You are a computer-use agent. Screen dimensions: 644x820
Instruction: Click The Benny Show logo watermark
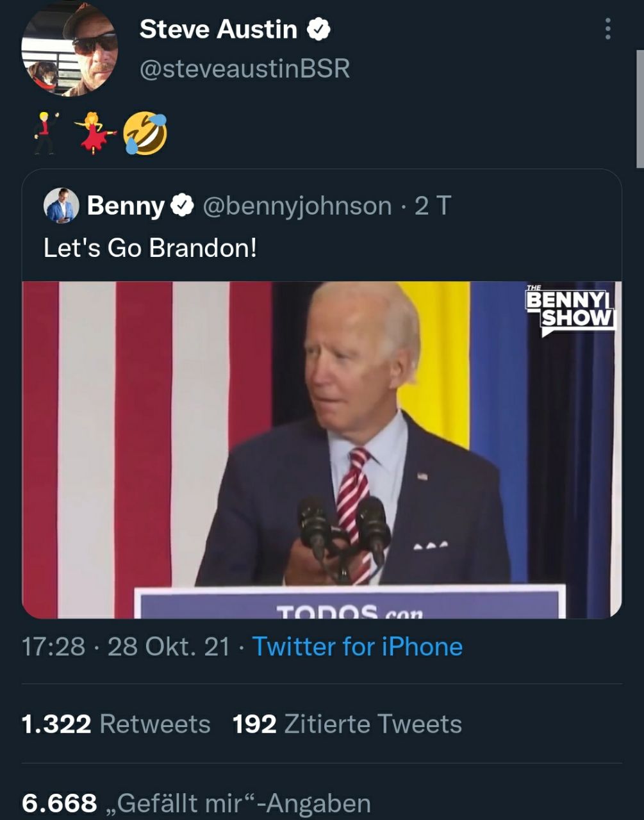[x=570, y=309]
